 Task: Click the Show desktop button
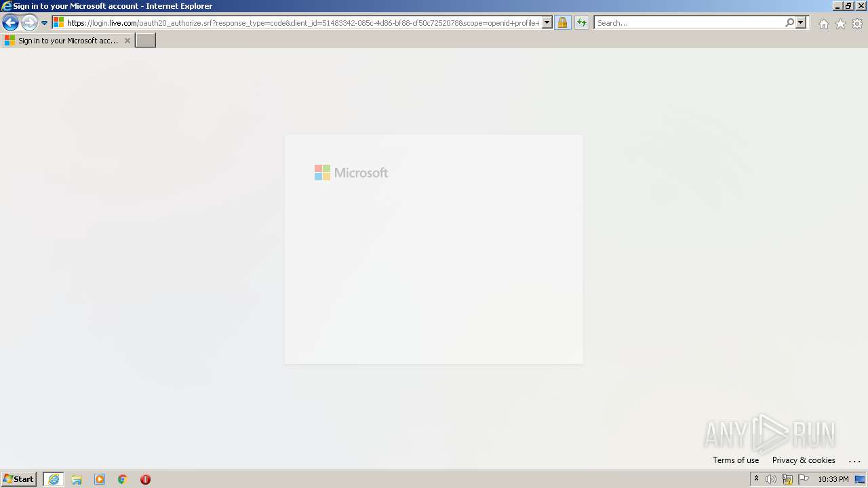click(860, 479)
